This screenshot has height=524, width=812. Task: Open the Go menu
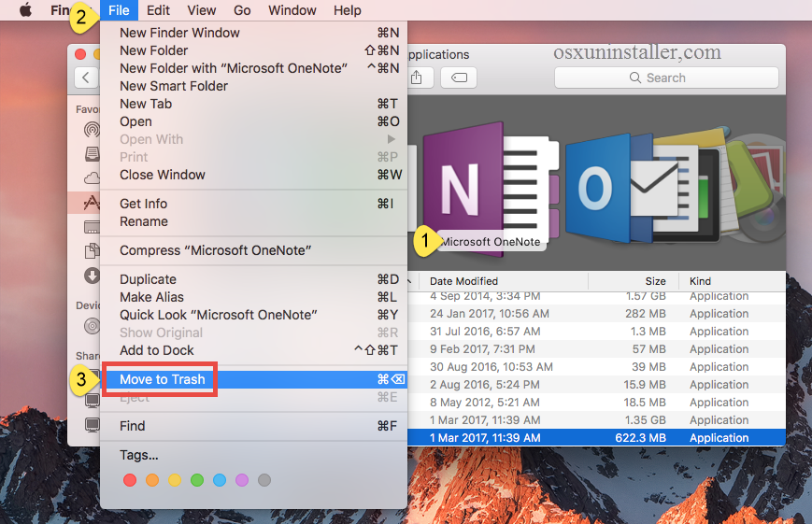pos(242,10)
